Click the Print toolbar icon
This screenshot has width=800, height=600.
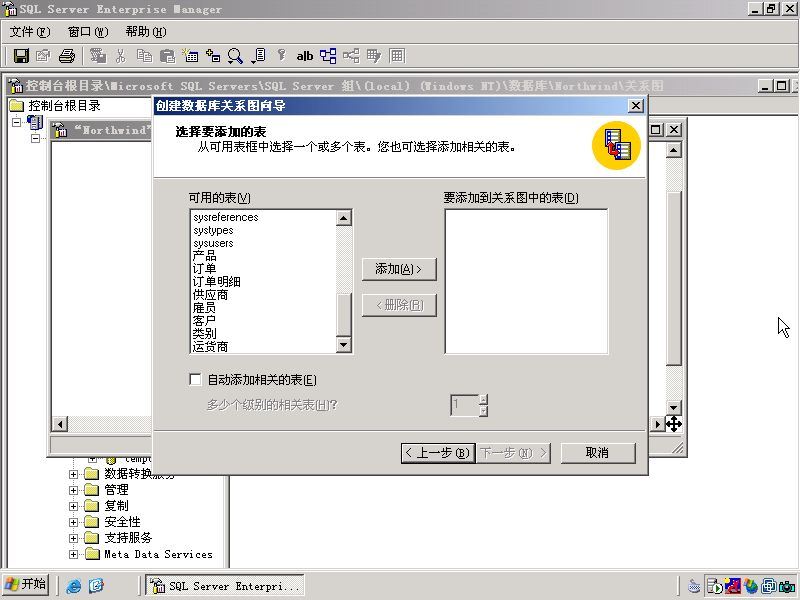(67, 56)
